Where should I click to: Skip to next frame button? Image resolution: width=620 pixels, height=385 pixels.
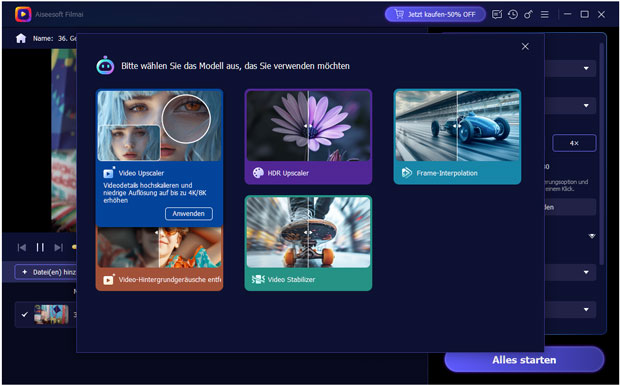click(x=59, y=247)
